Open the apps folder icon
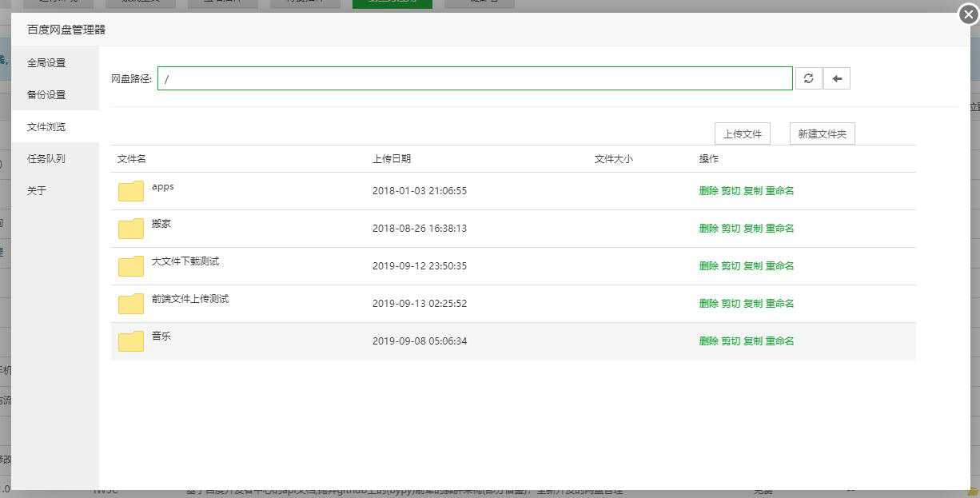 [131, 191]
